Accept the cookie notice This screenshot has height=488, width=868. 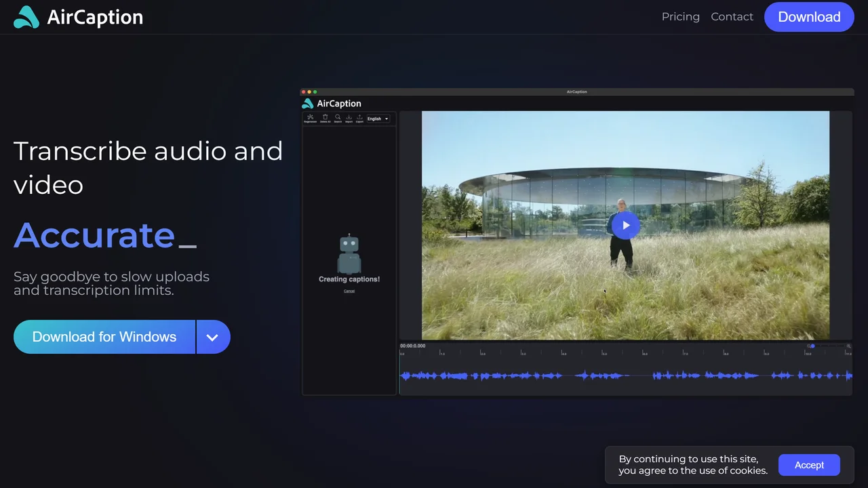pos(809,465)
